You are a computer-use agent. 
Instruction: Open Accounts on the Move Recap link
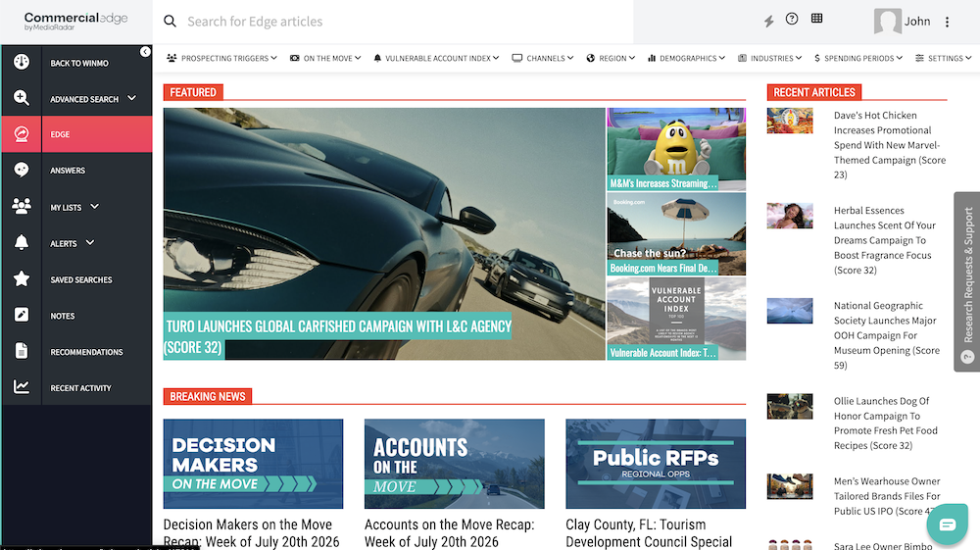point(450,533)
